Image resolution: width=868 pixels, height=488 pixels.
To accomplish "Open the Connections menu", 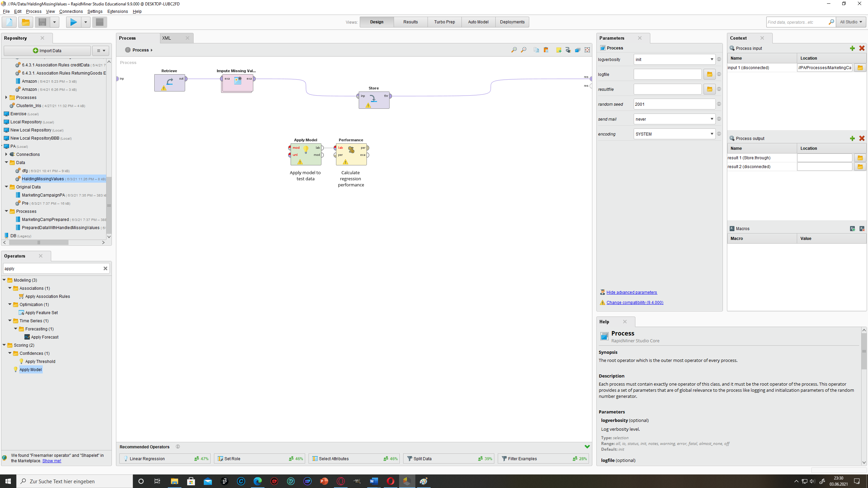I will [71, 12].
